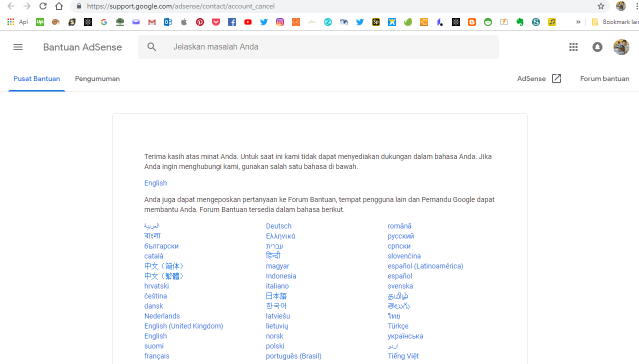Reload the page with the refresh icon
Screen dimensions: 639x364
pyautogui.click(x=43, y=6)
